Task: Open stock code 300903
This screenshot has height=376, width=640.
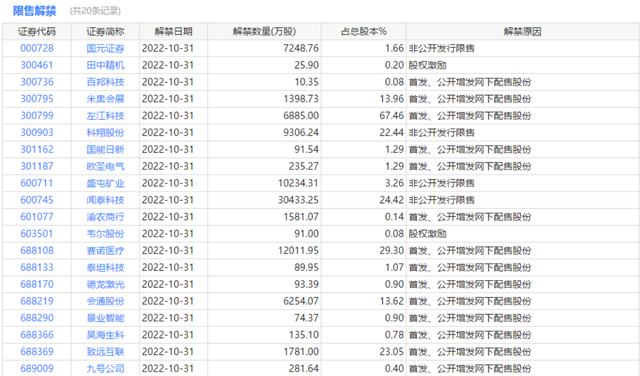Action: (37, 132)
